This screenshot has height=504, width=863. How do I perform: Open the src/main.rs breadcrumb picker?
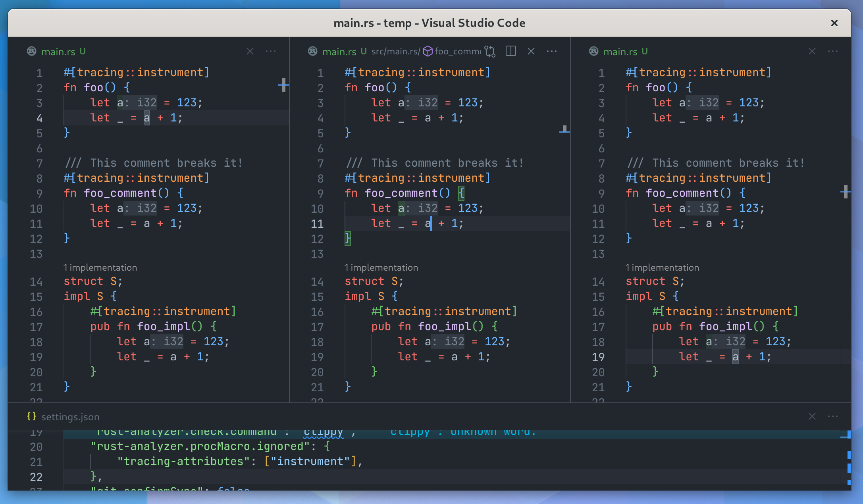click(395, 51)
